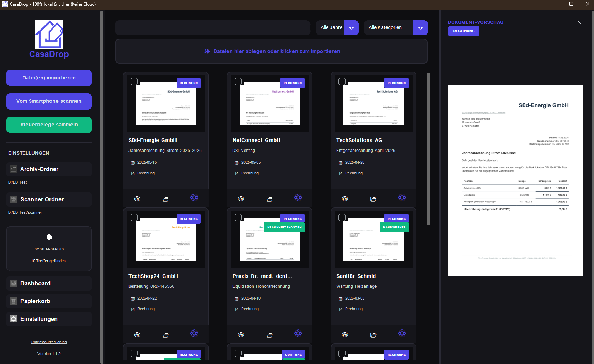This screenshot has width=594, height=364.
Task: Open TechSolutions_AG card thumbnail
Action: [x=374, y=104]
